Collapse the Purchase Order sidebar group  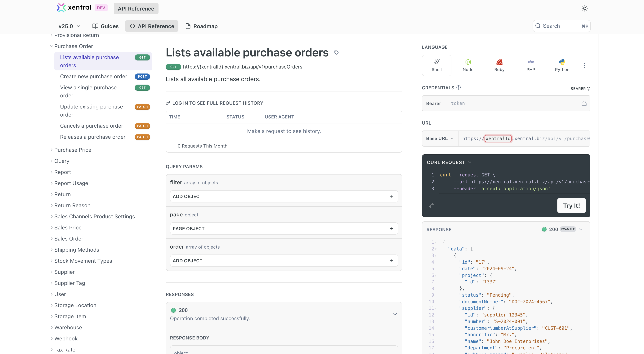[51, 46]
